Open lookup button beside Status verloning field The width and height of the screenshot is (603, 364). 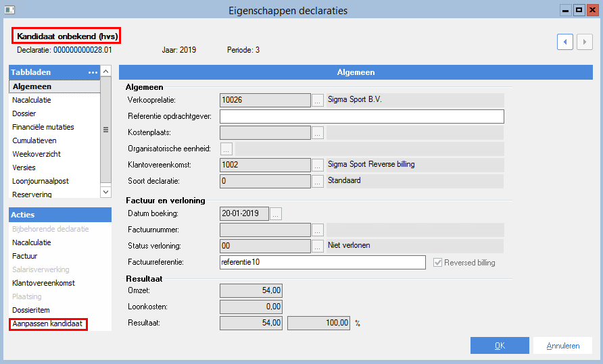pyautogui.click(x=317, y=246)
